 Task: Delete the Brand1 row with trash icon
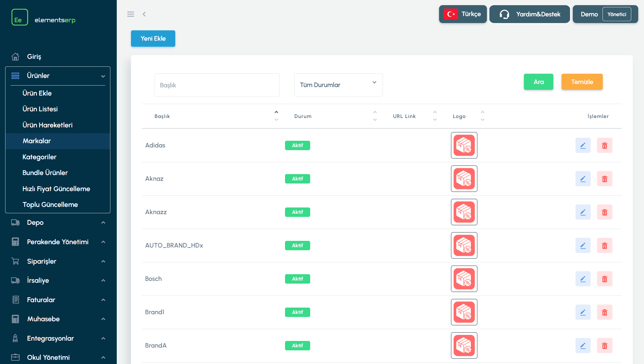point(605,312)
